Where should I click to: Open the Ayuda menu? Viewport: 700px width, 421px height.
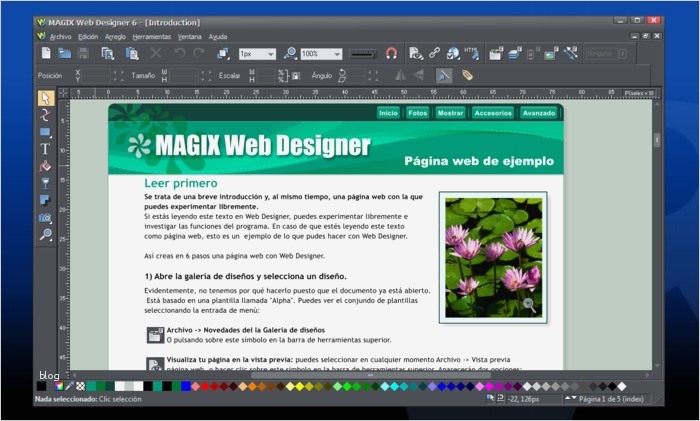pyautogui.click(x=218, y=37)
